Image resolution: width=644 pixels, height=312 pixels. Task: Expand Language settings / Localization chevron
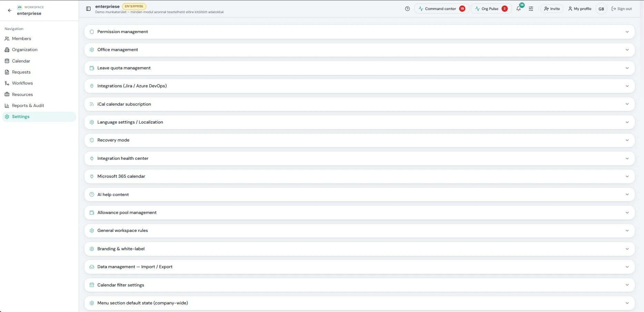pos(627,122)
